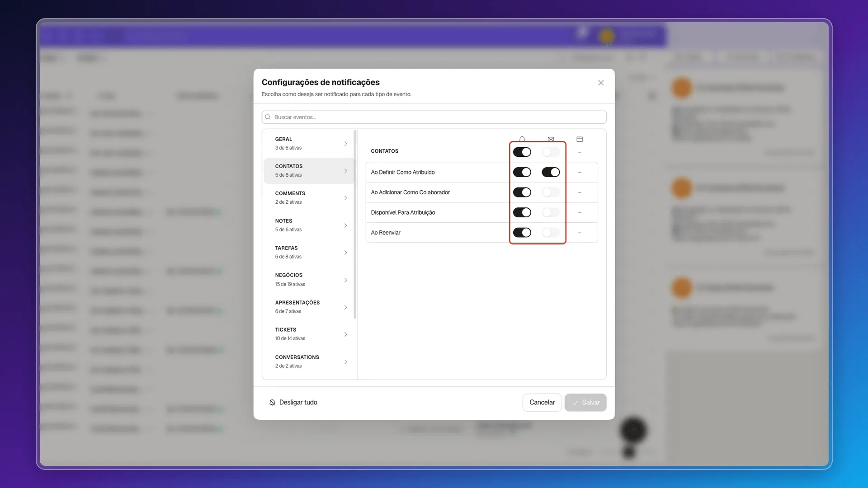Disable bell for Ao Definir Como Atribuído

[522, 172]
